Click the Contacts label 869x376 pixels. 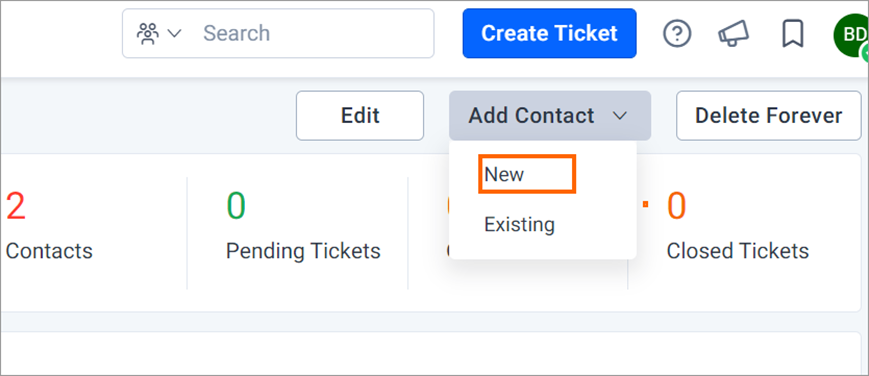point(49,251)
